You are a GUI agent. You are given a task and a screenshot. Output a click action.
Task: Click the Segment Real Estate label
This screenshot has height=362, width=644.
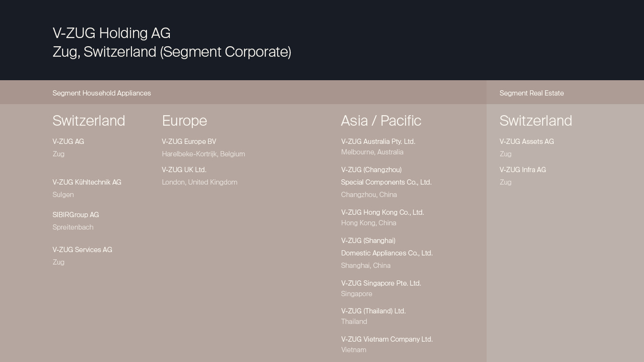[531, 93]
